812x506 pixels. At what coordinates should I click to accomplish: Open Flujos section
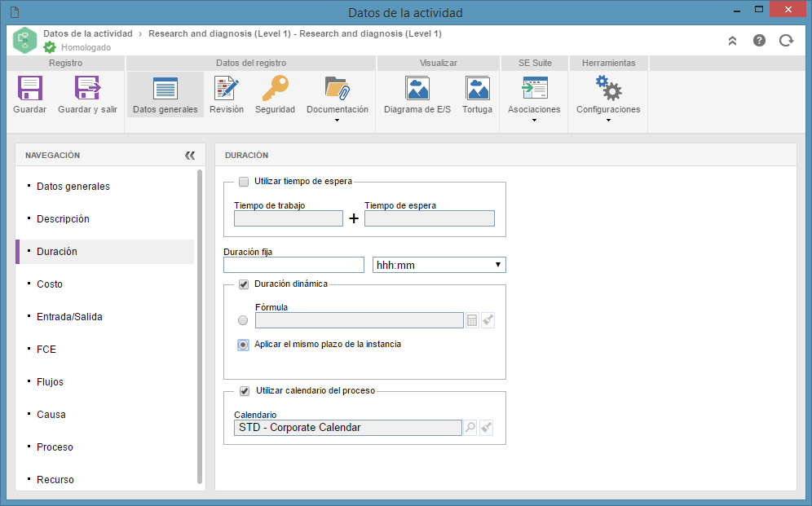[51, 382]
